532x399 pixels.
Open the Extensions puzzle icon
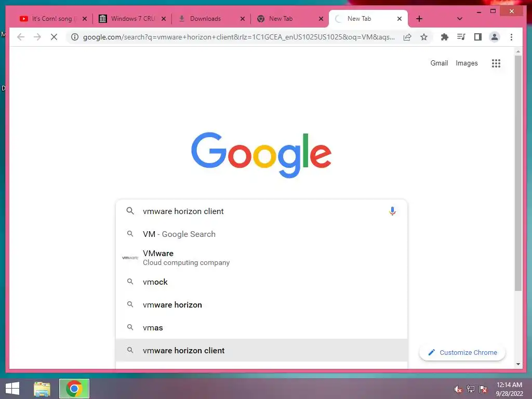(x=445, y=37)
